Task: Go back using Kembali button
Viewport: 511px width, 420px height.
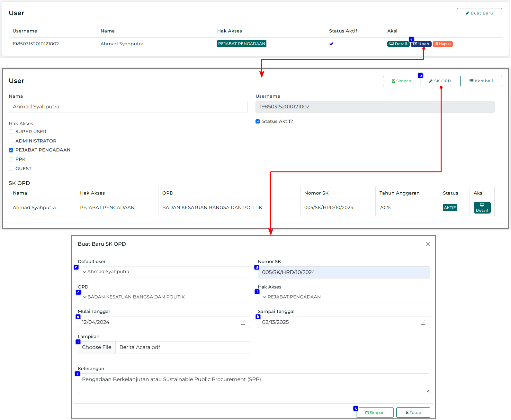Action: point(481,81)
